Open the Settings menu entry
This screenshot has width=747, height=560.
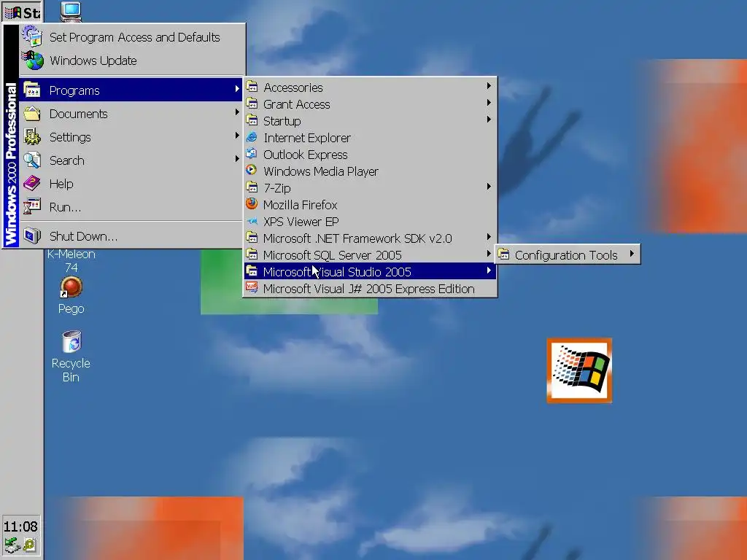(131, 136)
